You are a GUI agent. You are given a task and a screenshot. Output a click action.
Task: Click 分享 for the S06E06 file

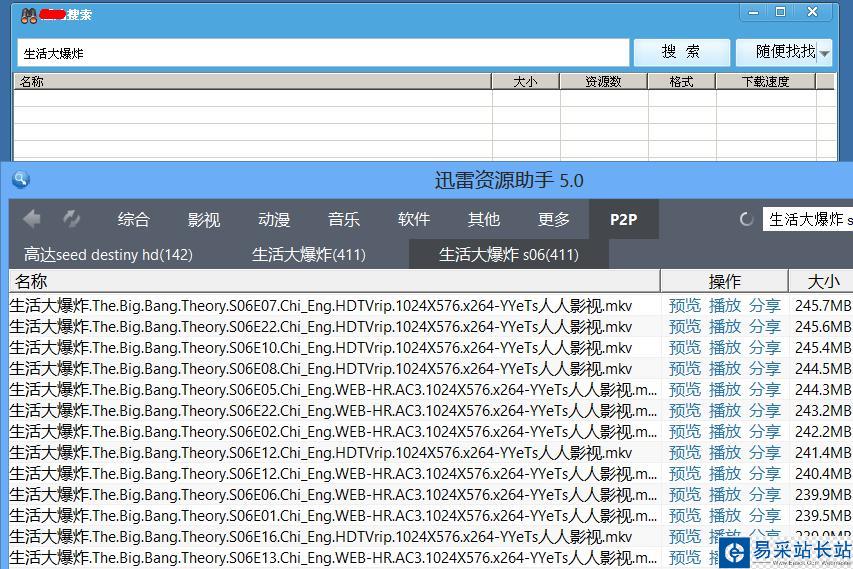(765, 495)
